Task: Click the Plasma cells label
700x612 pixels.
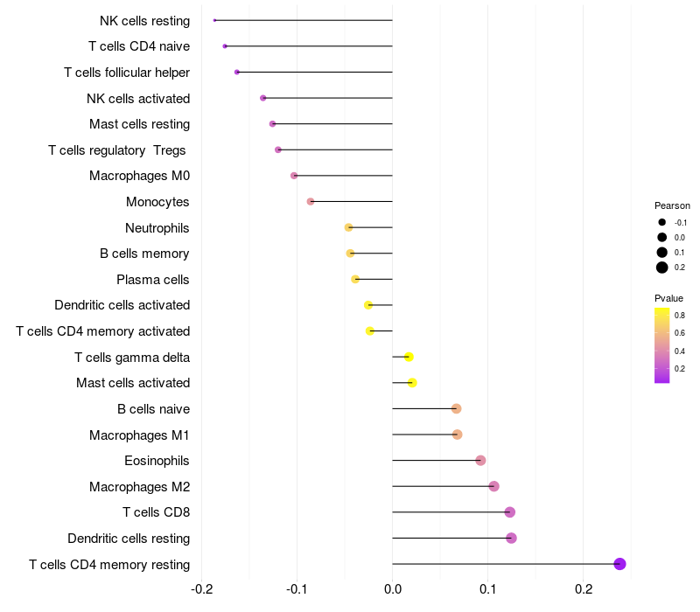Action: click(x=153, y=280)
